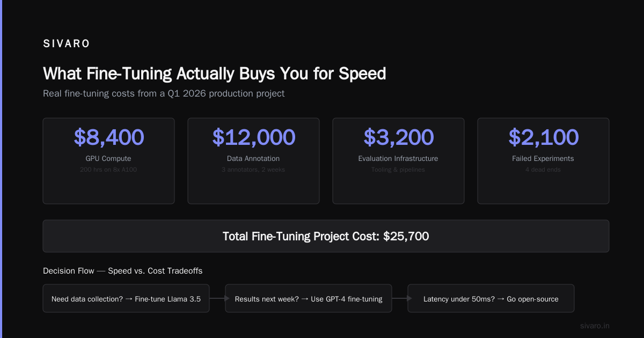This screenshot has width=644, height=338.
Task: Click the Q1 2026 production project subtitle
Action: point(164,93)
